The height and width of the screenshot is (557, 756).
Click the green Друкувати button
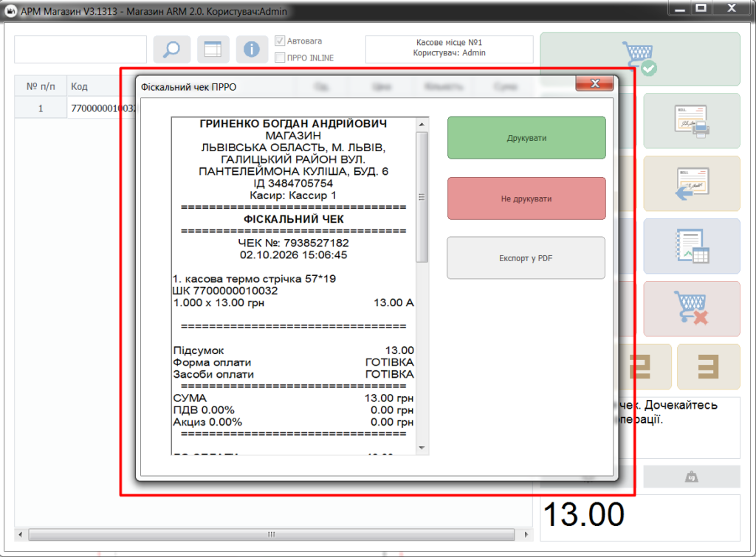[x=526, y=138]
